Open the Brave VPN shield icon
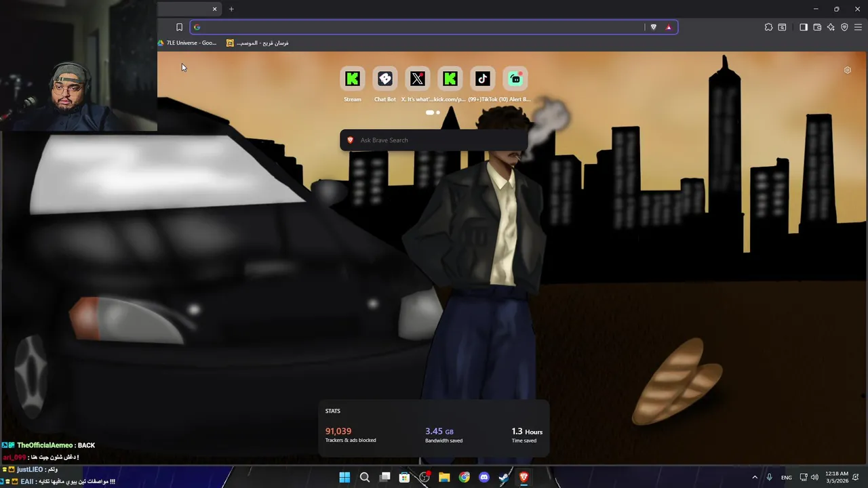Image resolution: width=868 pixels, height=488 pixels. (x=844, y=27)
